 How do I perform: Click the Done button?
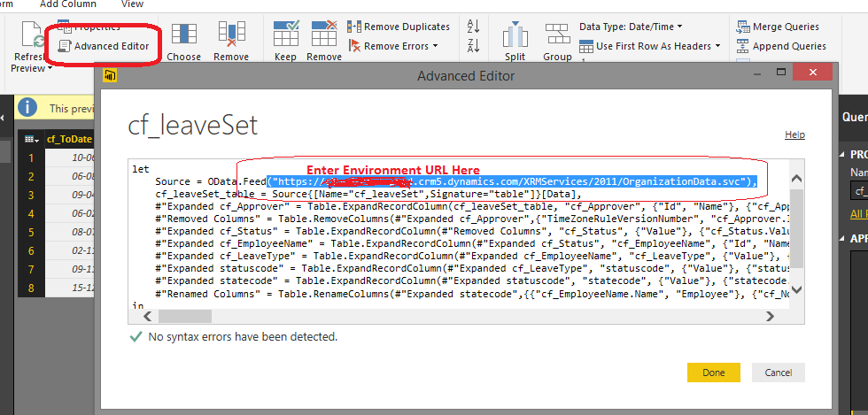[714, 373]
